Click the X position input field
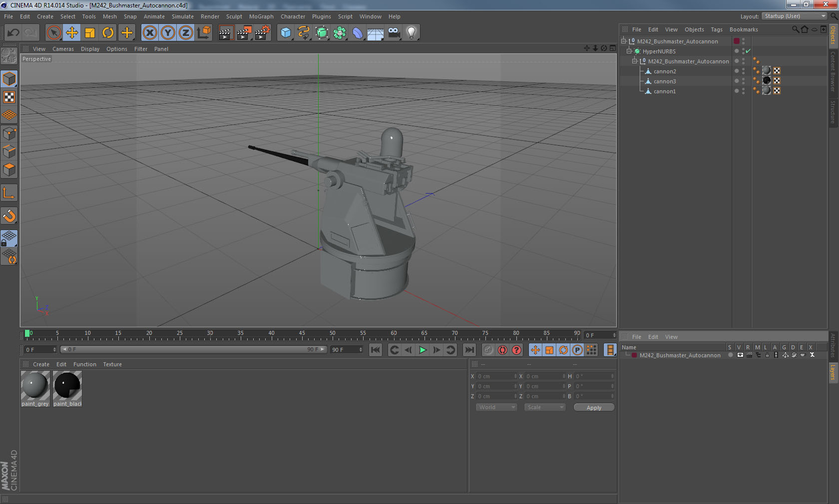The image size is (839, 504). tap(497, 376)
